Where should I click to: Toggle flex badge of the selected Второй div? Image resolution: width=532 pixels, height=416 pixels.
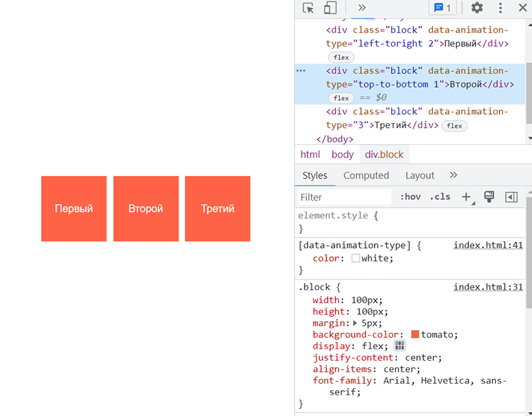[x=341, y=98]
